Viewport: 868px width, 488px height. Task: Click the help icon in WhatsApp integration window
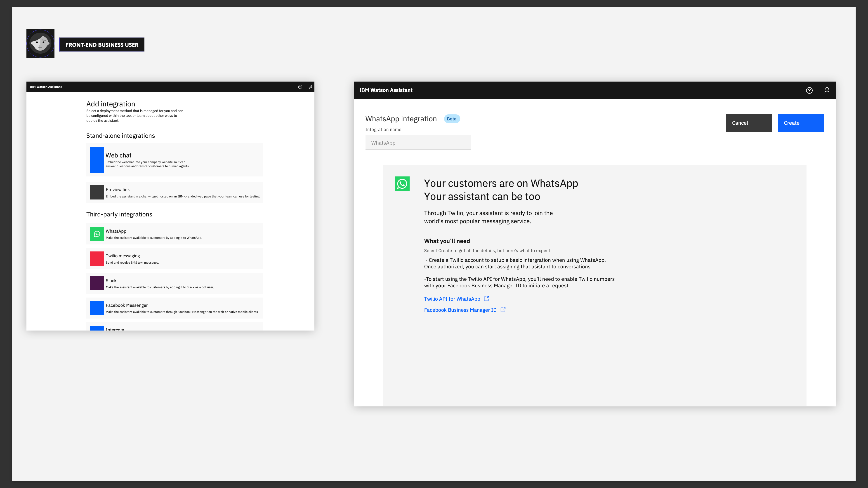[809, 90]
